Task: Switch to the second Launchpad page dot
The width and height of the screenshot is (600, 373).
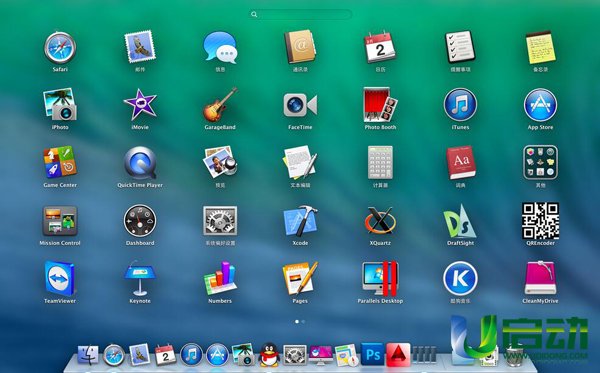Action: tap(303, 322)
